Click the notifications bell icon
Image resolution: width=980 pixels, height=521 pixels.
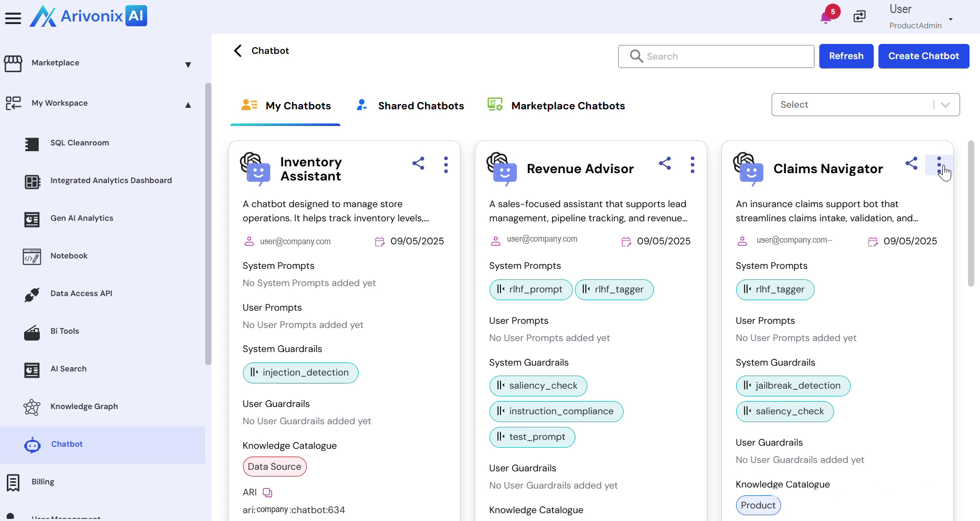pyautogui.click(x=827, y=17)
